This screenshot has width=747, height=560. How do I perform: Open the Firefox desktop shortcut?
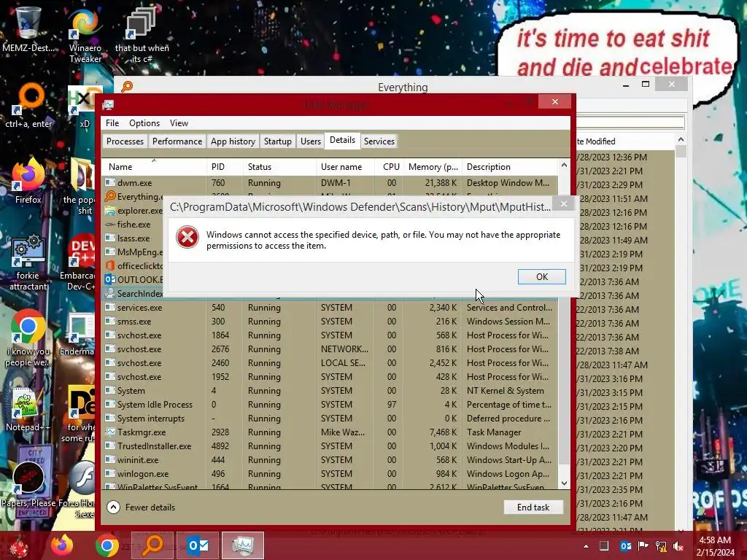(28, 181)
